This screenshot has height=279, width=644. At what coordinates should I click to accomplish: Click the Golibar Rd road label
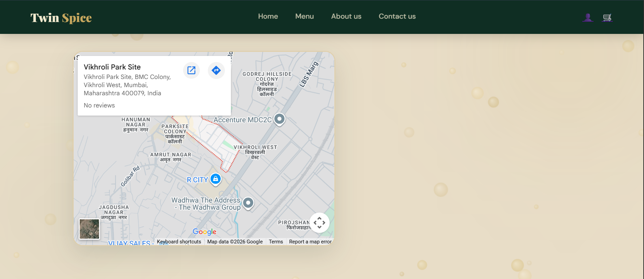(x=130, y=176)
